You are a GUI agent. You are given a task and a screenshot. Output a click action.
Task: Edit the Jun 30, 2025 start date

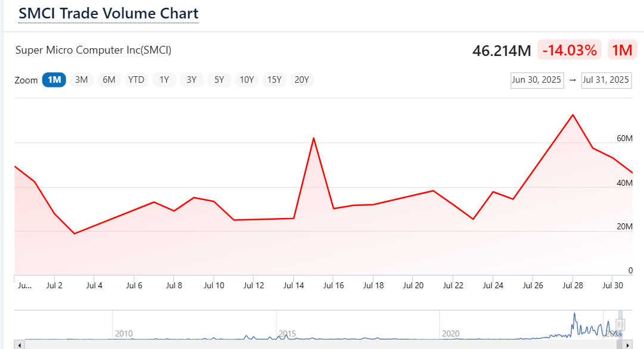[537, 80]
